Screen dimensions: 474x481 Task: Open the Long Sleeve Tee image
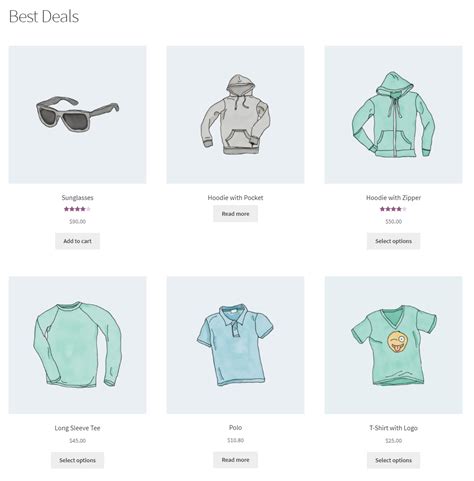tap(77, 345)
